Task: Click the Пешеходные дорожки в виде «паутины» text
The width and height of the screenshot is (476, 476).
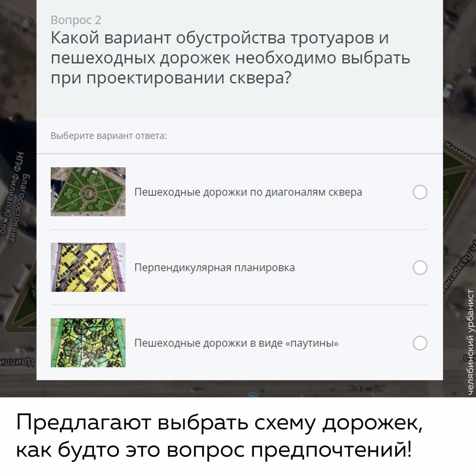Action: [237, 343]
